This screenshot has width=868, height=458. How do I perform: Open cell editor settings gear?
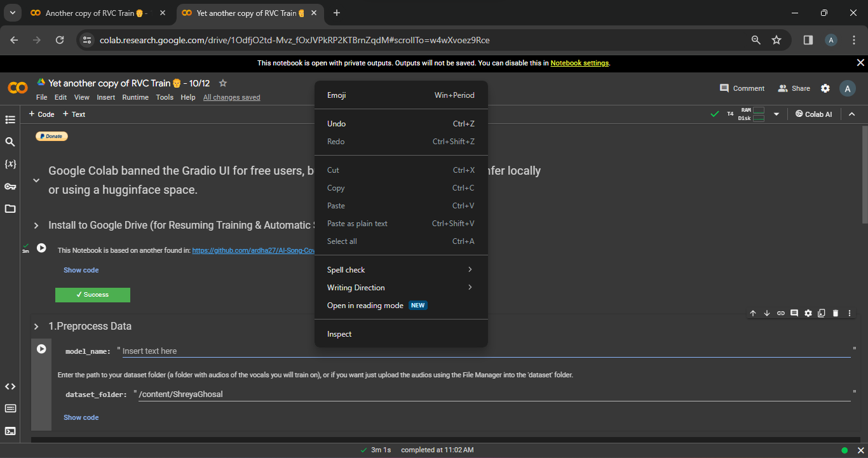click(808, 313)
